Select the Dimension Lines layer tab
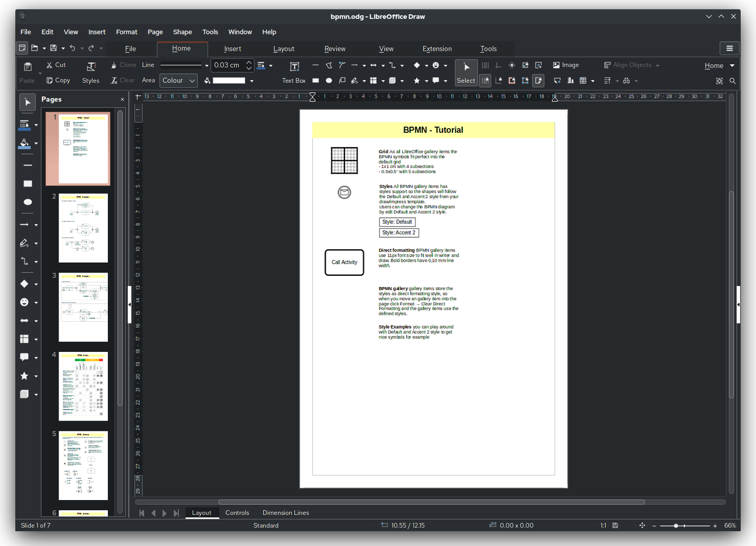The height and width of the screenshot is (546, 756). (x=285, y=513)
